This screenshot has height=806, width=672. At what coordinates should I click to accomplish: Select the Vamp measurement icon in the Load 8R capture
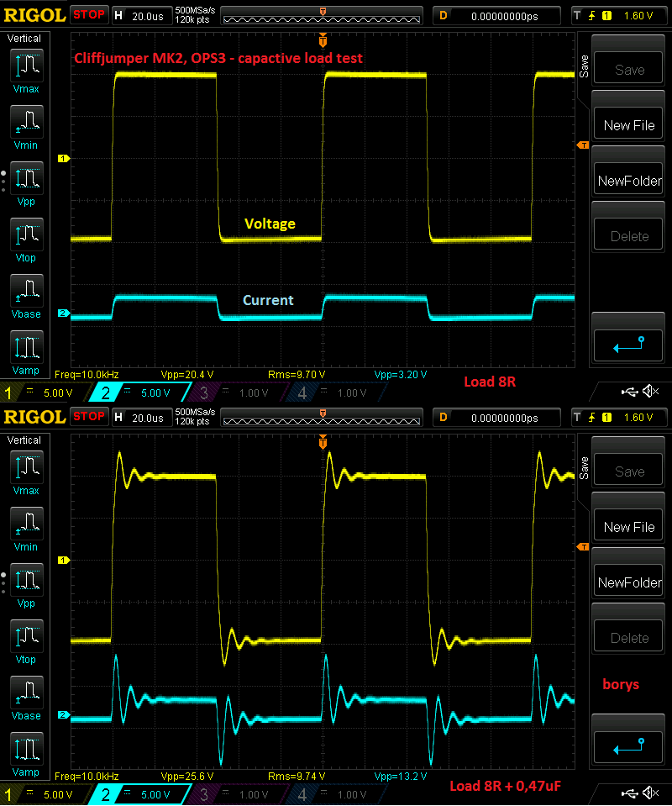(27, 347)
